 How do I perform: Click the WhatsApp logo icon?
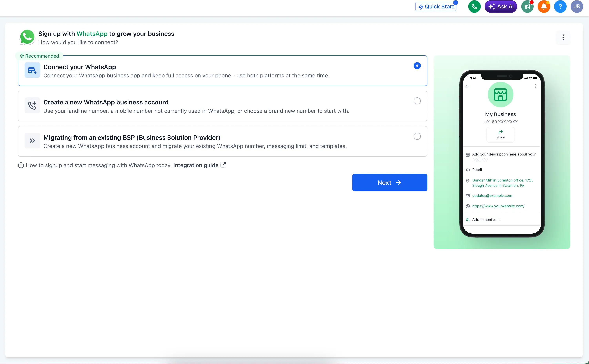click(x=27, y=37)
